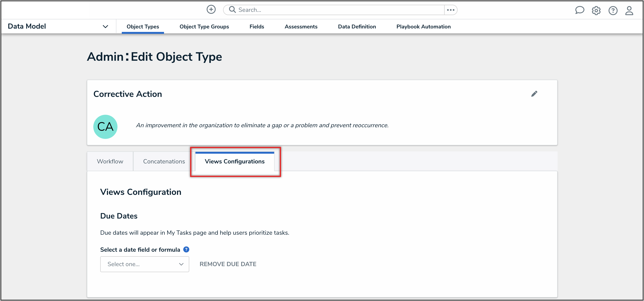Click the help question mark icon
The height and width of the screenshot is (301, 644).
613,11
